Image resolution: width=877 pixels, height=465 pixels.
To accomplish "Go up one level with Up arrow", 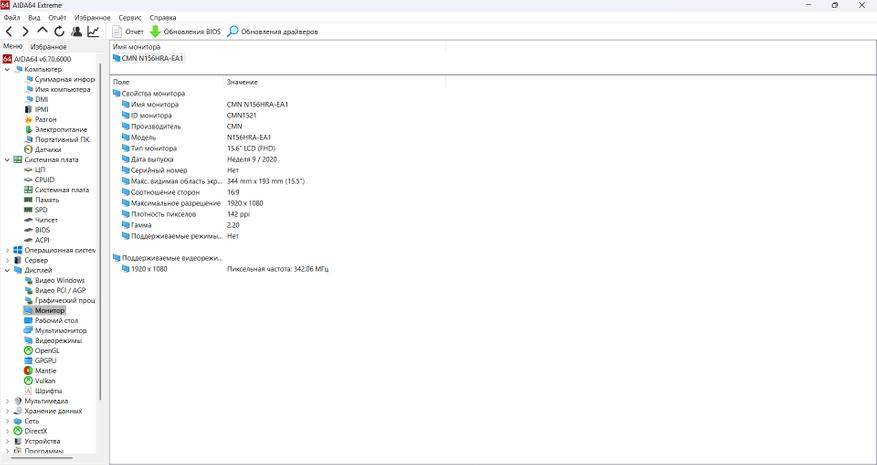I will click(x=42, y=31).
